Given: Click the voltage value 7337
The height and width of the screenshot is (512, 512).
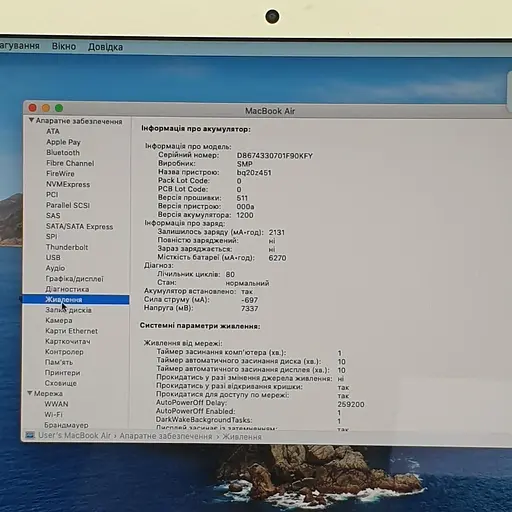Looking at the screenshot, I should pyautogui.click(x=250, y=309).
